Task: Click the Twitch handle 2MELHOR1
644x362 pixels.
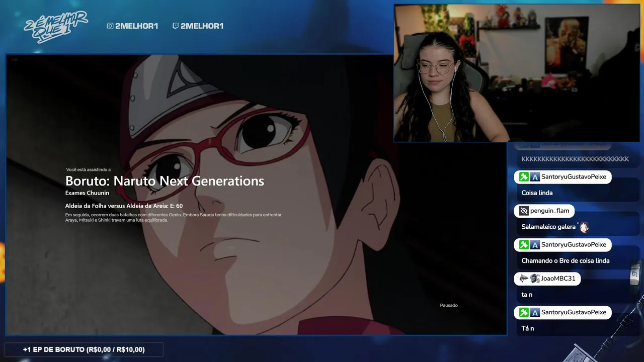Action: 202,26
